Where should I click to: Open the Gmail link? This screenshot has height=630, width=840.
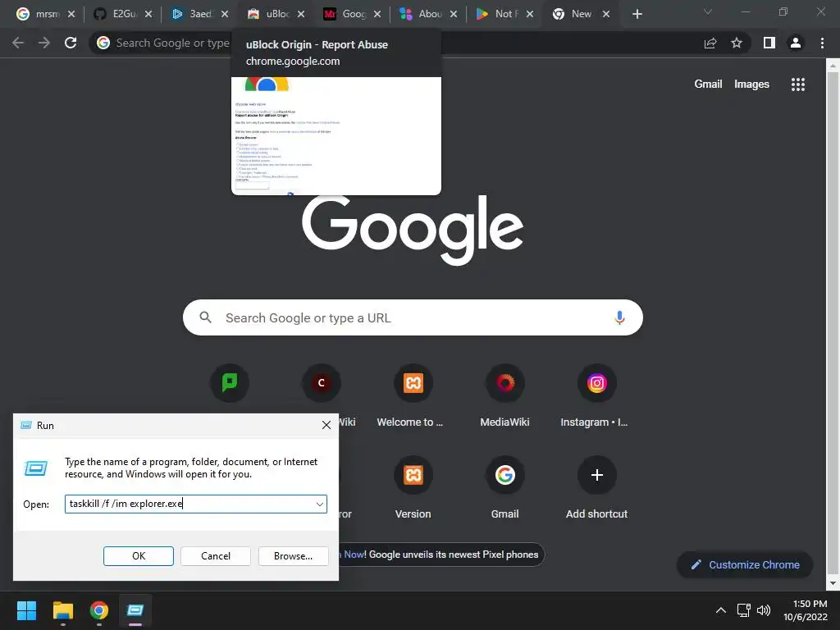pos(708,84)
